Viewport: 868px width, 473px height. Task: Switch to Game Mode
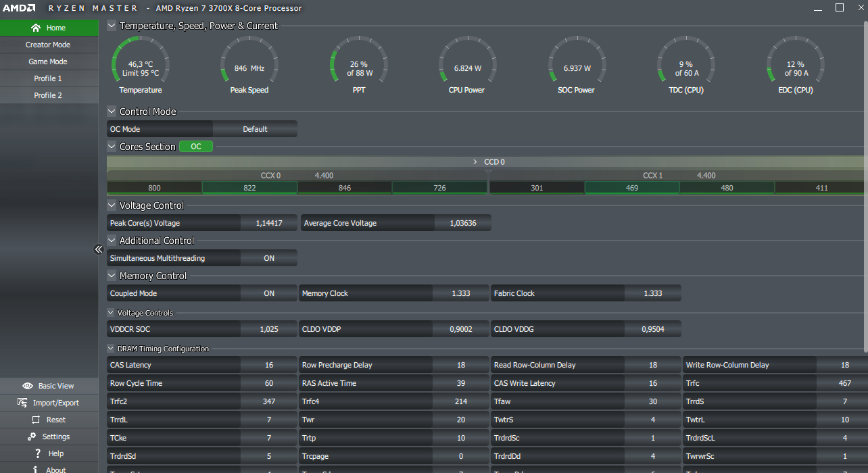(x=49, y=61)
